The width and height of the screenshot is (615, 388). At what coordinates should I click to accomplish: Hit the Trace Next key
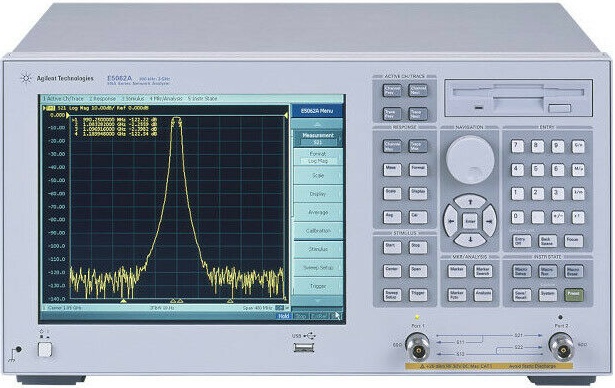[418, 114]
